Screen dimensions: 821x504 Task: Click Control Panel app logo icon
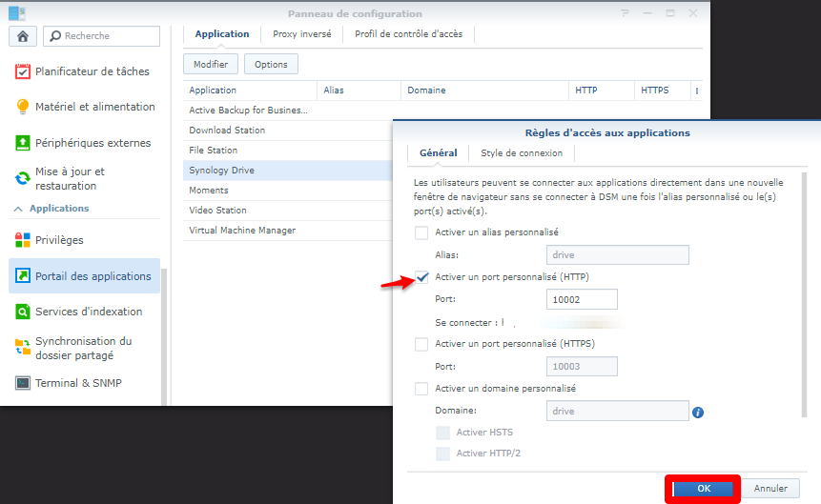(17, 13)
